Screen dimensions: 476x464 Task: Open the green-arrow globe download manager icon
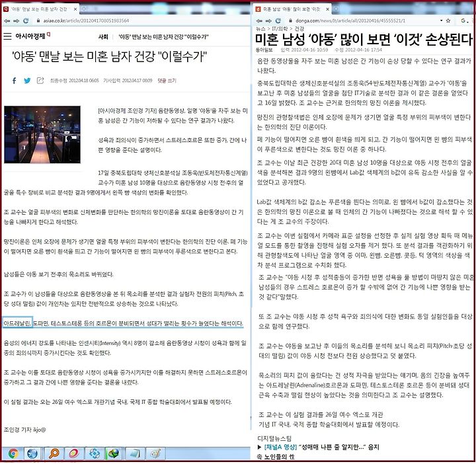click(114, 453)
